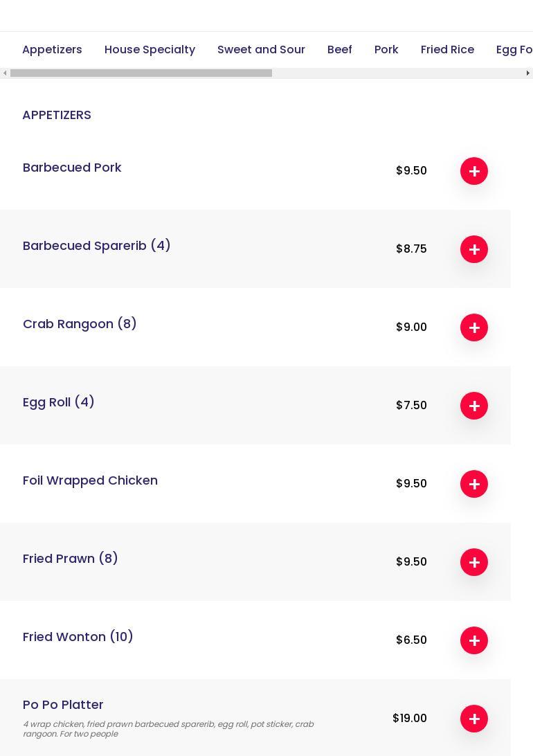Add Foil Wrapped Chicken with the plus icon
This screenshot has height=756, width=533.
click(x=474, y=484)
